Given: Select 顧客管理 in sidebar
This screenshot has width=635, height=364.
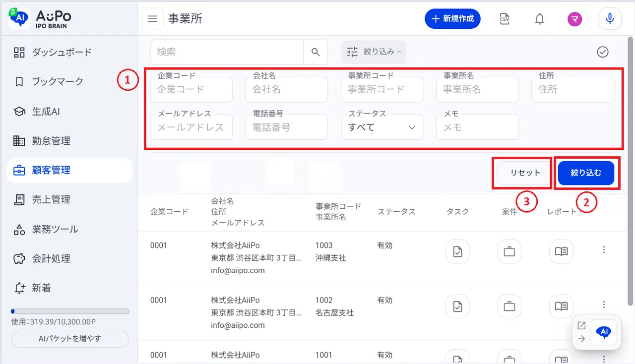Looking at the screenshot, I should (69, 170).
